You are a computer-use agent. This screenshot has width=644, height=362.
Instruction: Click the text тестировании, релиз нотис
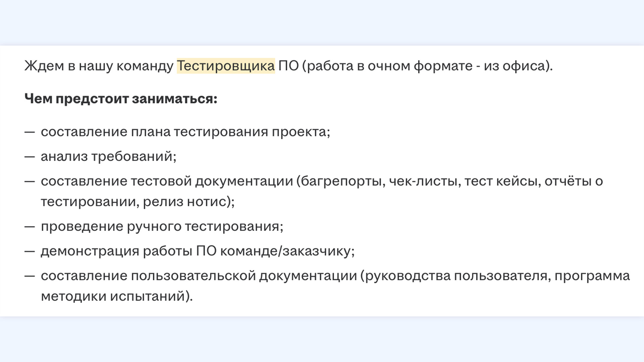click(x=134, y=202)
